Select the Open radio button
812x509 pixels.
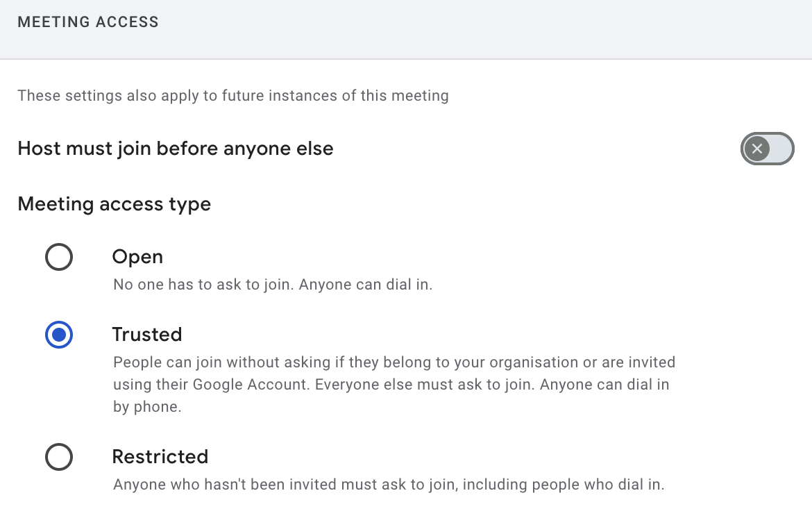click(59, 257)
